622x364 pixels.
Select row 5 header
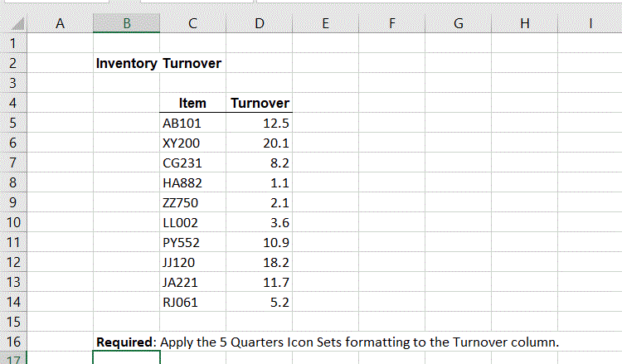tap(13, 123)
